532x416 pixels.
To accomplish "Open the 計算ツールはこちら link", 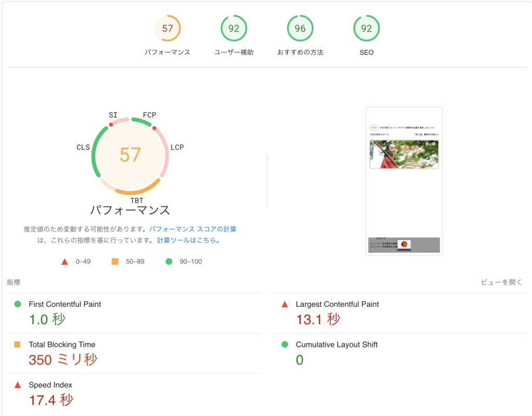I will coord(188,240).
